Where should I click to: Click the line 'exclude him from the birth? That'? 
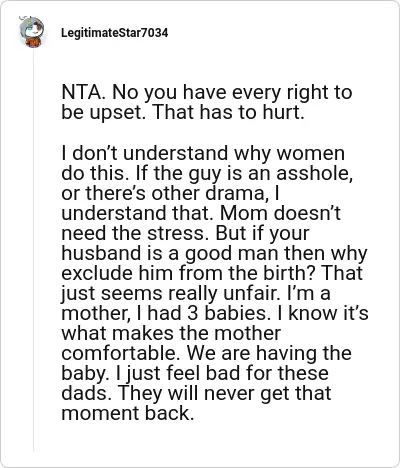point(212,273)
